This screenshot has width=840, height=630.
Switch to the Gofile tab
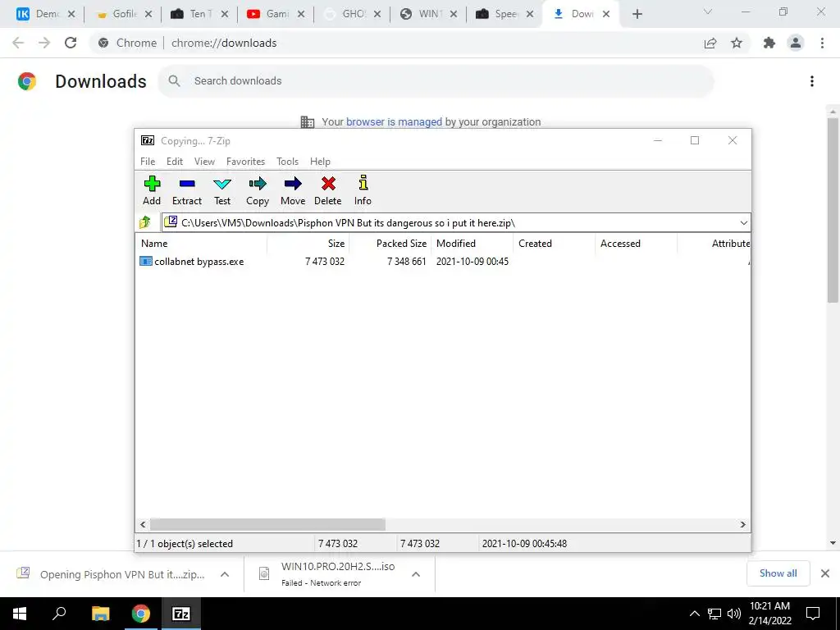pos(123,14)
